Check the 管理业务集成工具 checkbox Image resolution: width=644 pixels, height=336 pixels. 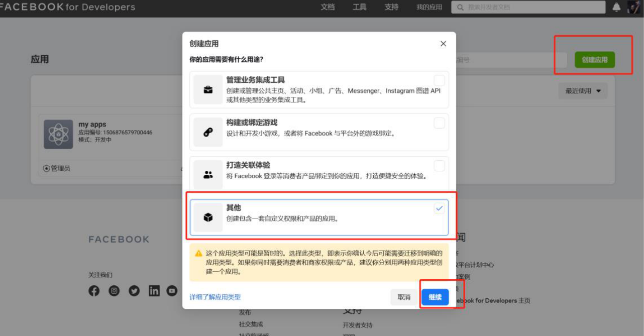tap(439, 80)
